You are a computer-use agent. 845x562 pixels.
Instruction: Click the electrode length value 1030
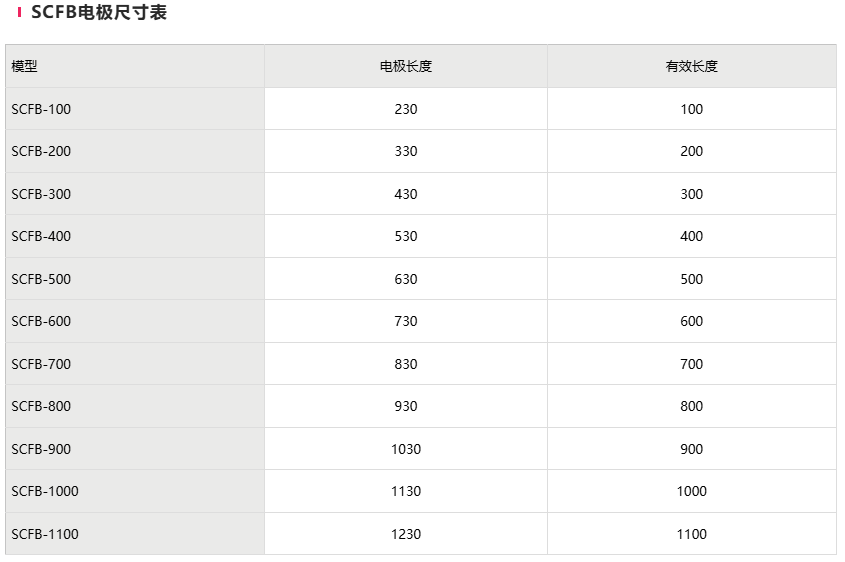coord(406,449)
